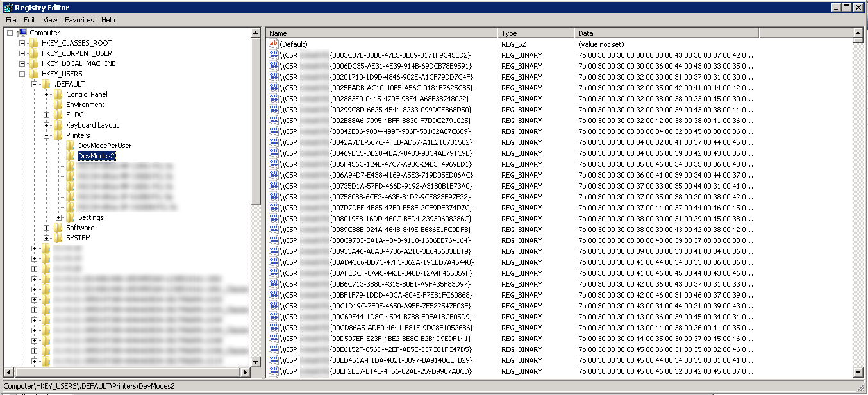Click the tree pane horizontal scroll right arrow
868x395 pixels.
[244, 373]
